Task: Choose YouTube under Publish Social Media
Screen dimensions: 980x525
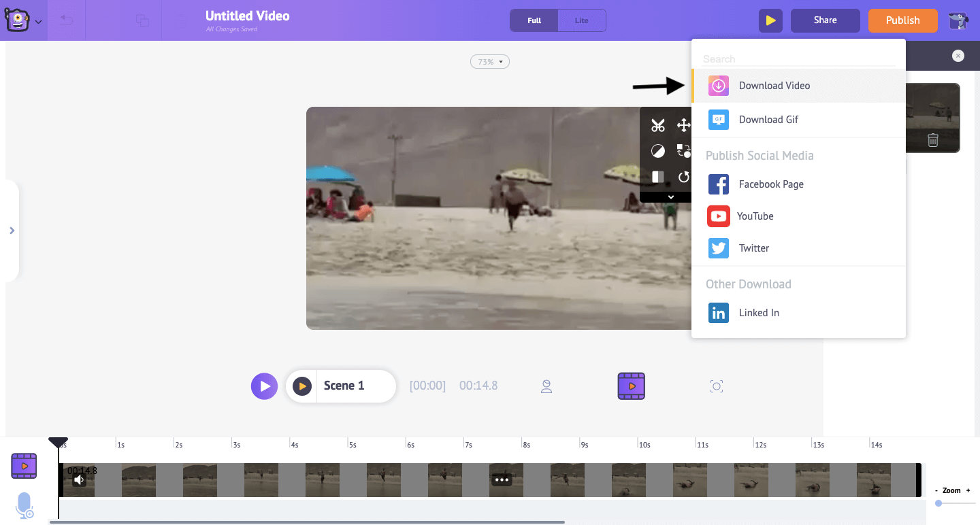Action: [x=756, y=216]
